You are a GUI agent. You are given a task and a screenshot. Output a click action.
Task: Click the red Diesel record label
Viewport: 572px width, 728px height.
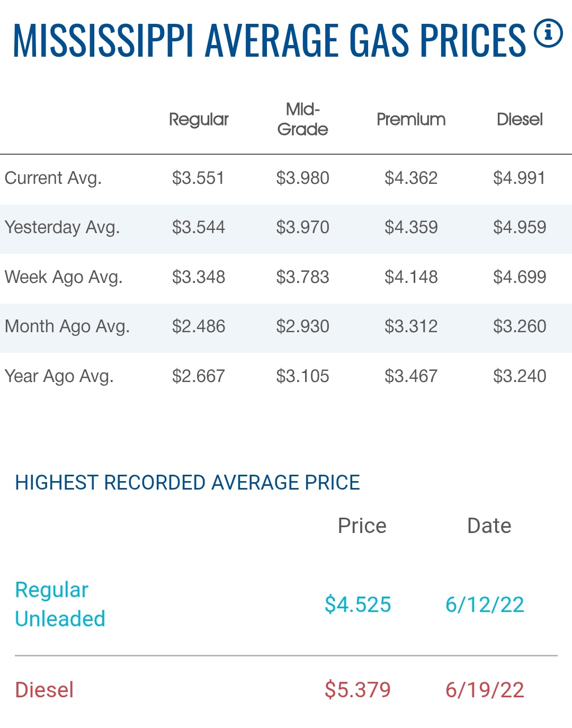click(44, 690)
